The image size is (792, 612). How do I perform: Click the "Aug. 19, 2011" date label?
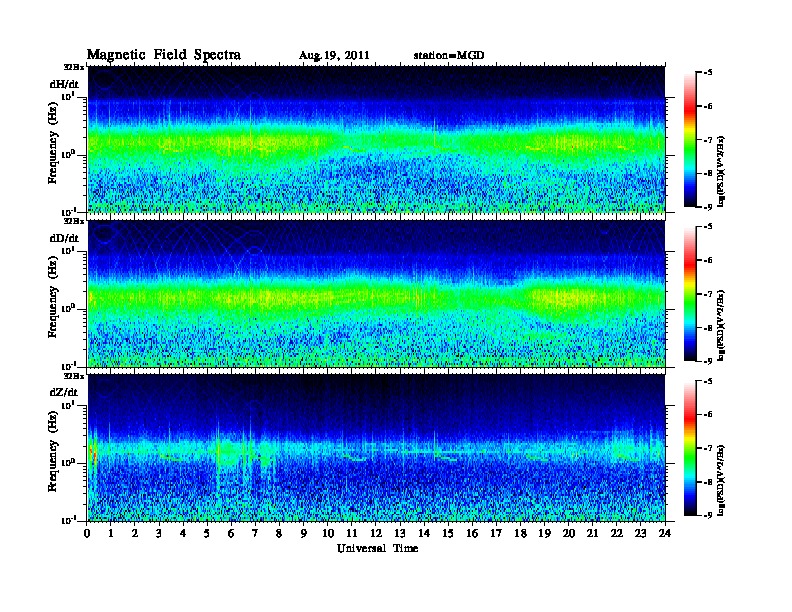click(334, 56)
